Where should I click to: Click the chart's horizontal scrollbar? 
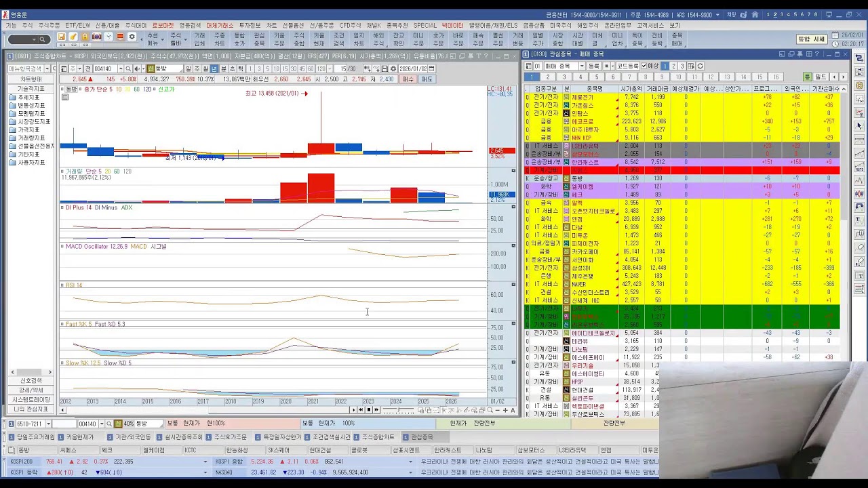(x=205, y=409)
